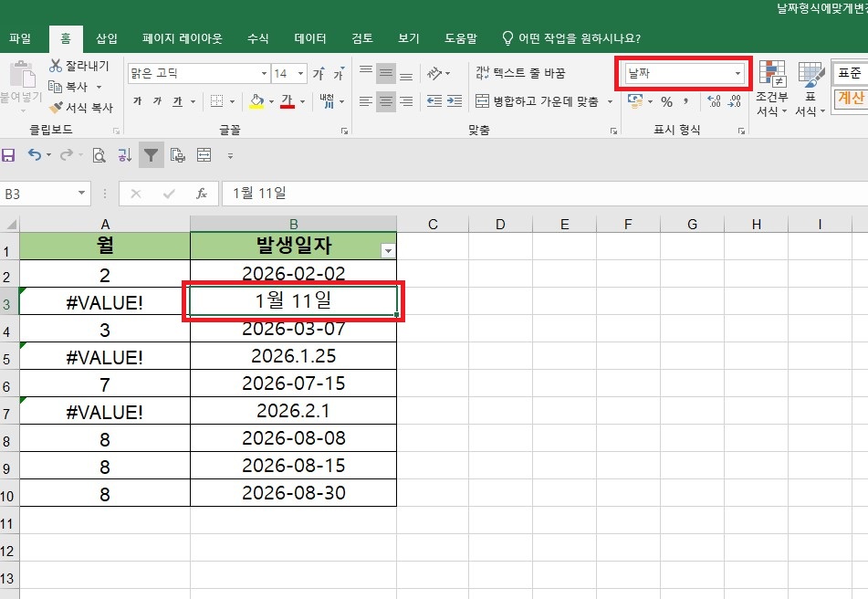Toggle italic formatting
The height and width of the screenshot is (599, 868).
tap(157, 100)
